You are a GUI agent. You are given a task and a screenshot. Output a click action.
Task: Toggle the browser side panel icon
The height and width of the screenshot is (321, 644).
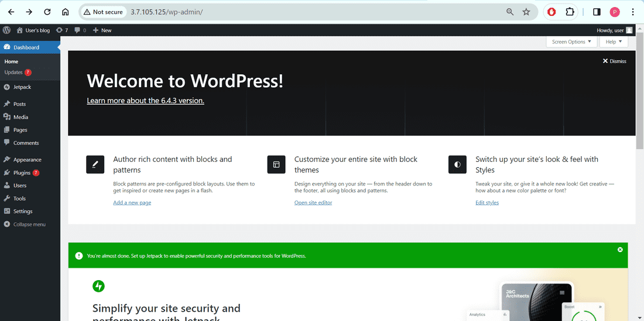[597, 12]
